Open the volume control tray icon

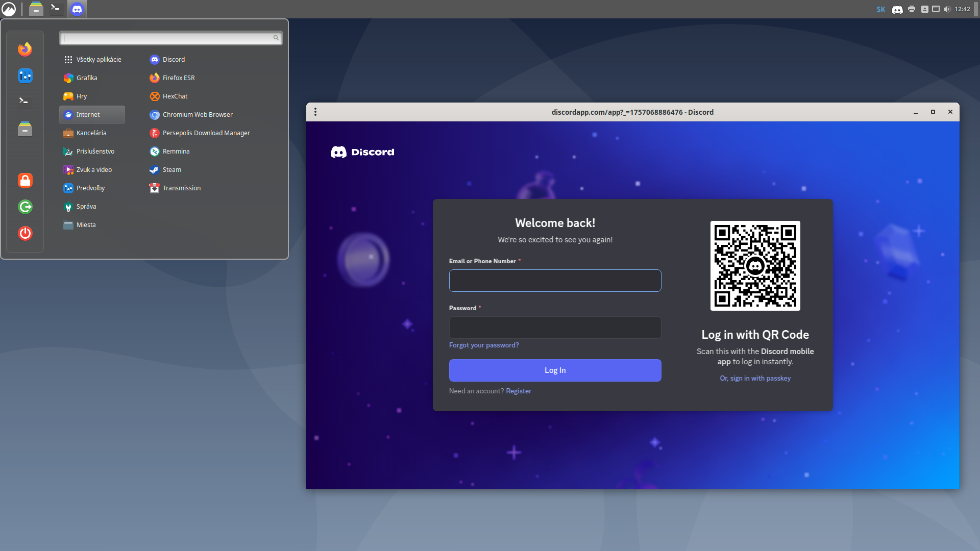point(947,9)
